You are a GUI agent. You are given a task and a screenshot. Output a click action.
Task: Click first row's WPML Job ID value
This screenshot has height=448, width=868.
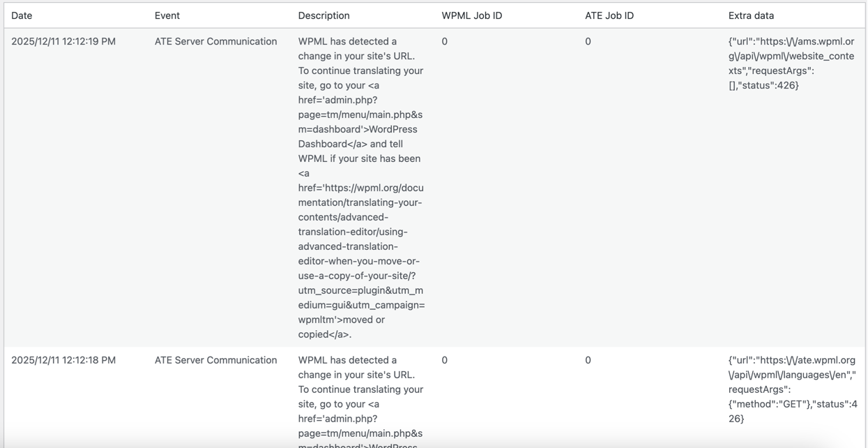tap(445, 41)
